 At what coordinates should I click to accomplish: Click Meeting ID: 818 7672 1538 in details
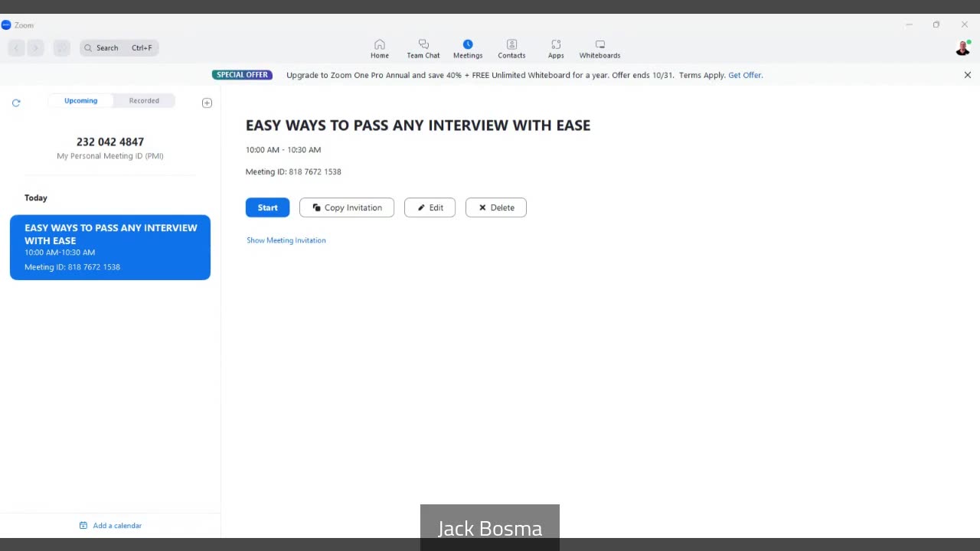pyautogui.click(x=293, y=171)
